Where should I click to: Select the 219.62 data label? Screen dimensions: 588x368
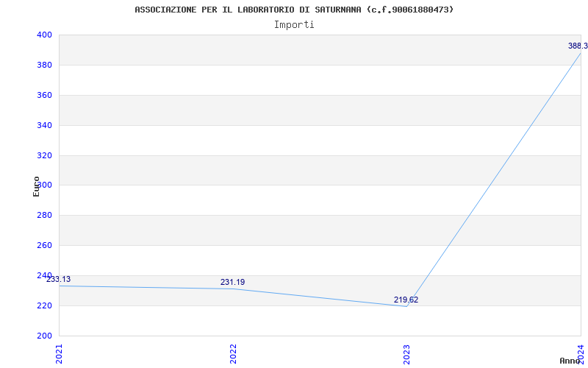(406, 300)
